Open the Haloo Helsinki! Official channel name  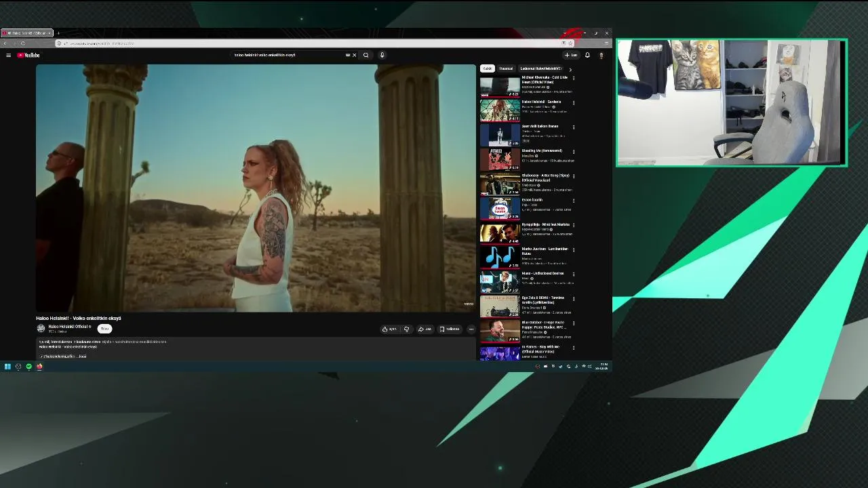point(69,327)
